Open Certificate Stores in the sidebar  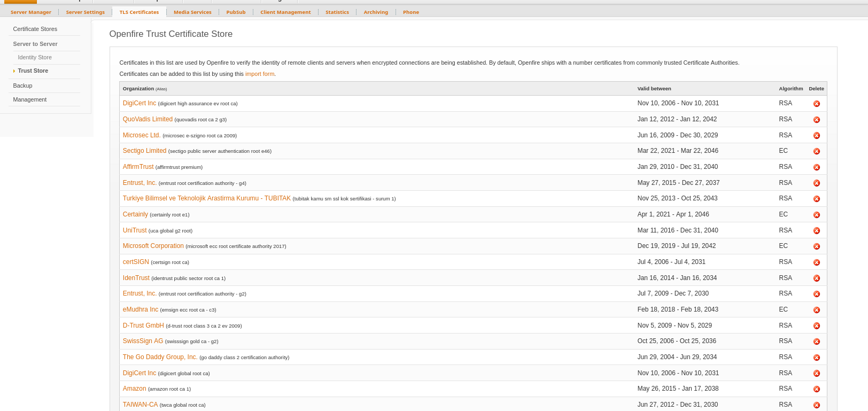point(35,29)
